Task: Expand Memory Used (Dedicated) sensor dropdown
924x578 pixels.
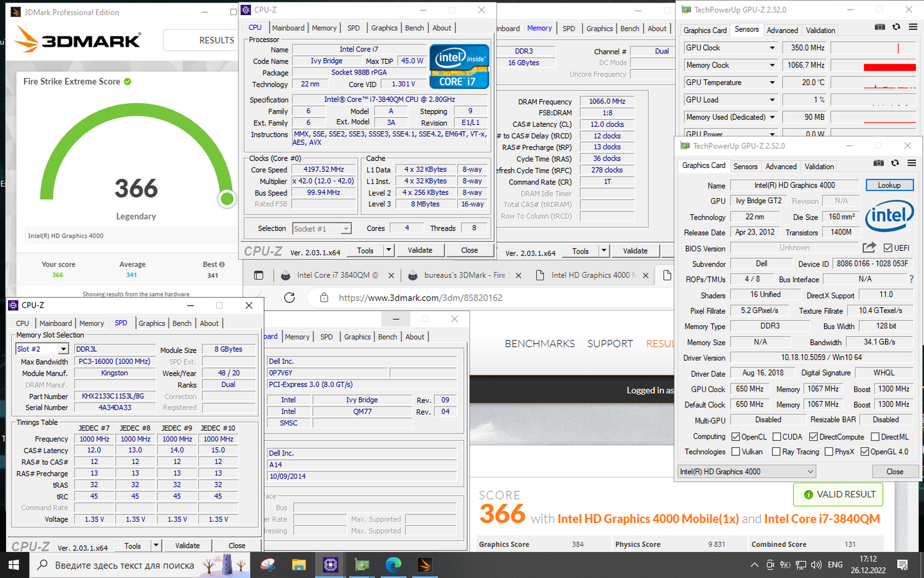Action: pos(772,117)
